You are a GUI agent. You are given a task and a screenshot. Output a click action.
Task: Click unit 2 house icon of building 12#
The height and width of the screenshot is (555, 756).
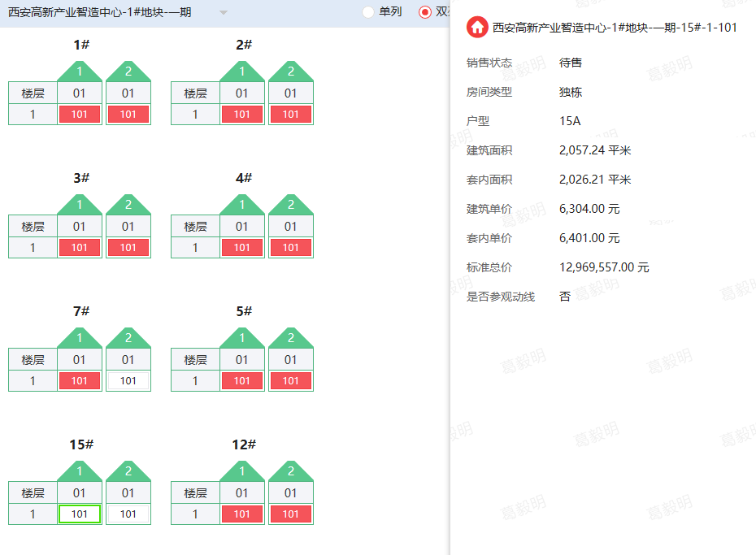[x=291, y=471]
